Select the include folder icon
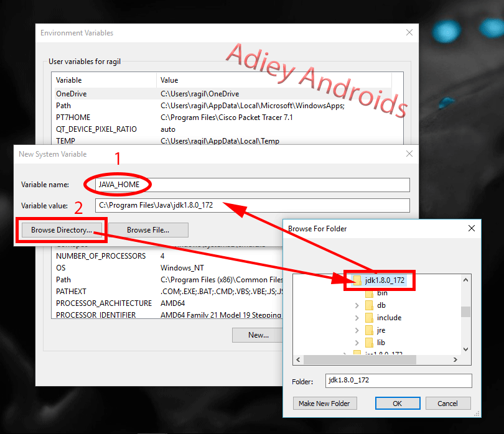 [369, 318]
